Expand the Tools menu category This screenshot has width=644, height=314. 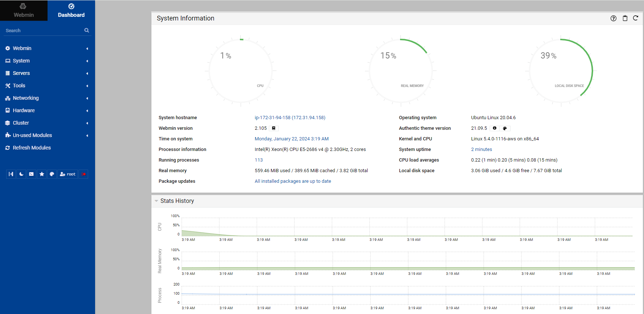click(48, 86)
